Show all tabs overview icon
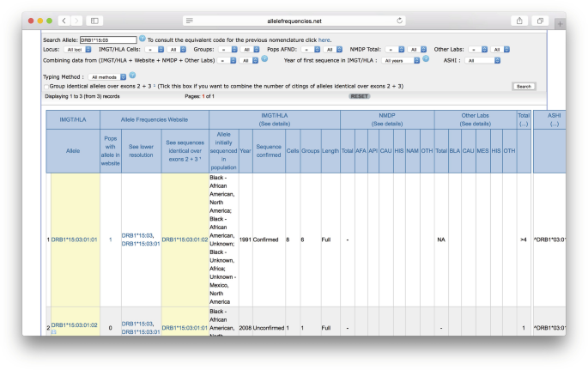Image resolution: width=588 pixels, height=370 pixels. coord(540,20)
